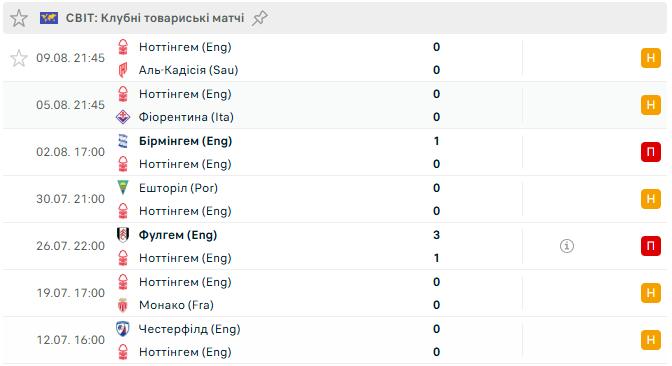Click the Fulham club badge
The height and width of the screenshot is (366, 672).
(x=123, y=235)
